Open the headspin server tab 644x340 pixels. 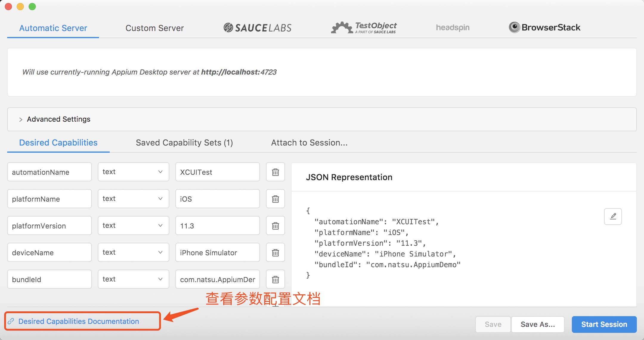(453, 28)
